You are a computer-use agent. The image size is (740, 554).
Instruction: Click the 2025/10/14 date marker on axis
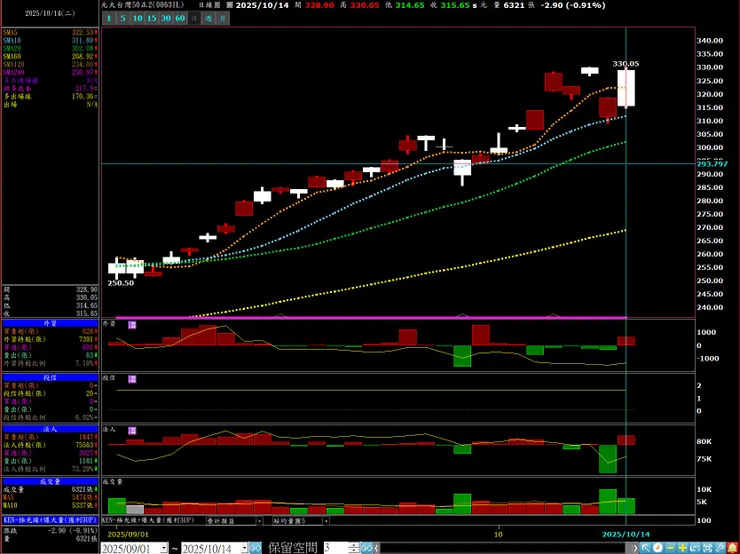click(626, 534)
